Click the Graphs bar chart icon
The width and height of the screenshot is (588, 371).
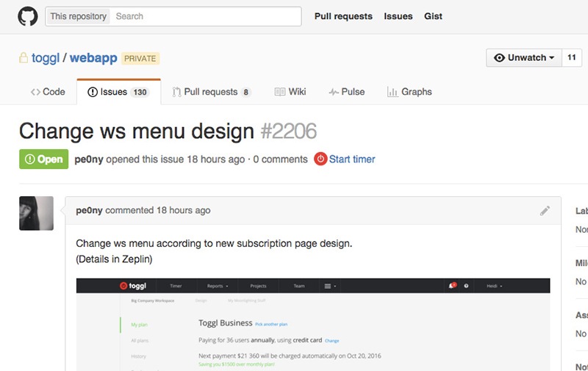(392, 92)
